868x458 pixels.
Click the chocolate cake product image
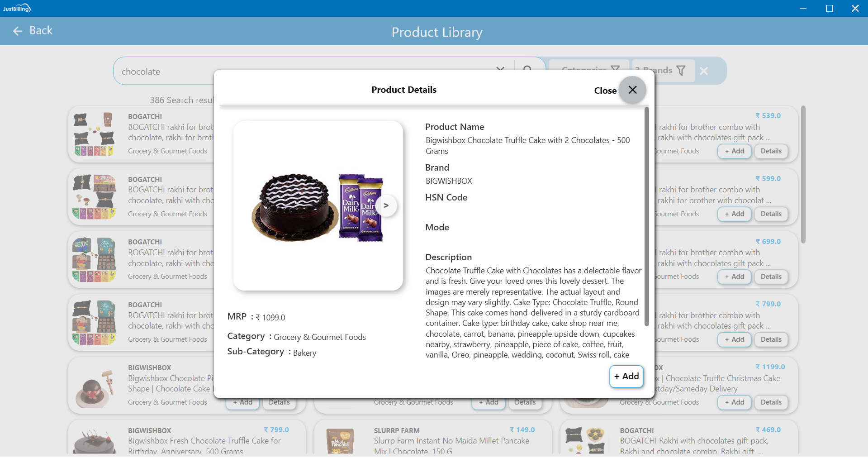coord(318,205)
